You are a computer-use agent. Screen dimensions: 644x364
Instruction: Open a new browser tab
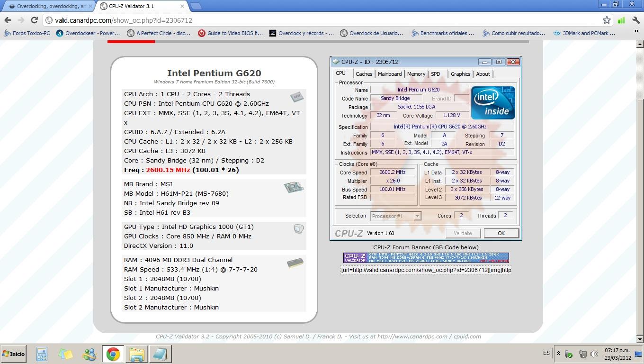pyautogui.click(x=196, y=6)
